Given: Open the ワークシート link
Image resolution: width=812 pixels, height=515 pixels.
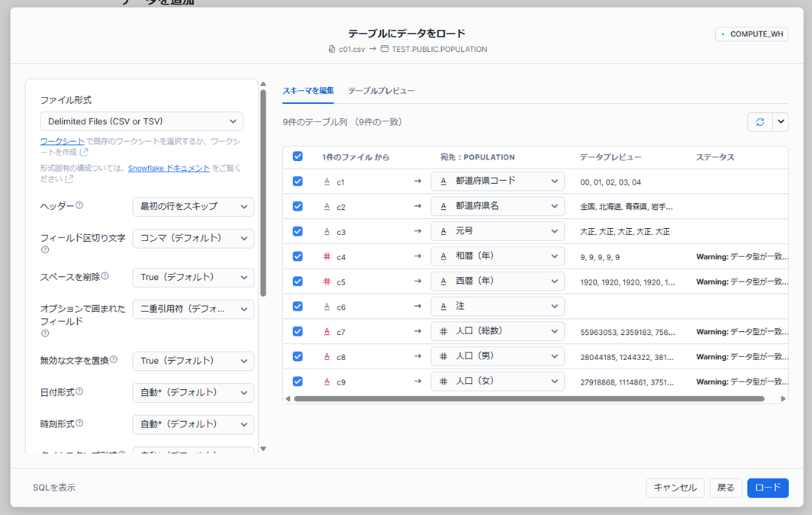Looking at the screenshot, I should coord(62,141).
